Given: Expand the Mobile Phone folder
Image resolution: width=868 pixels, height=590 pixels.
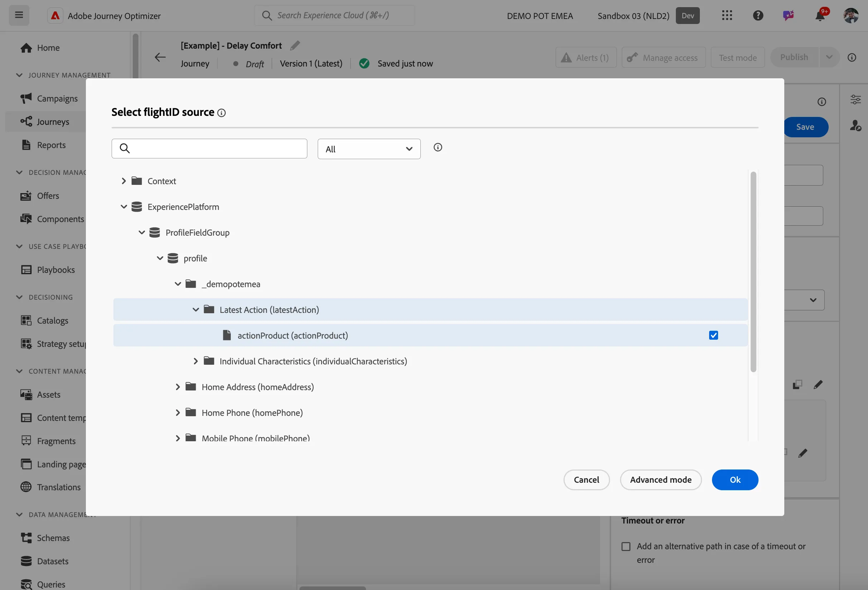Looking at the screenshot, I should [178, 438].
